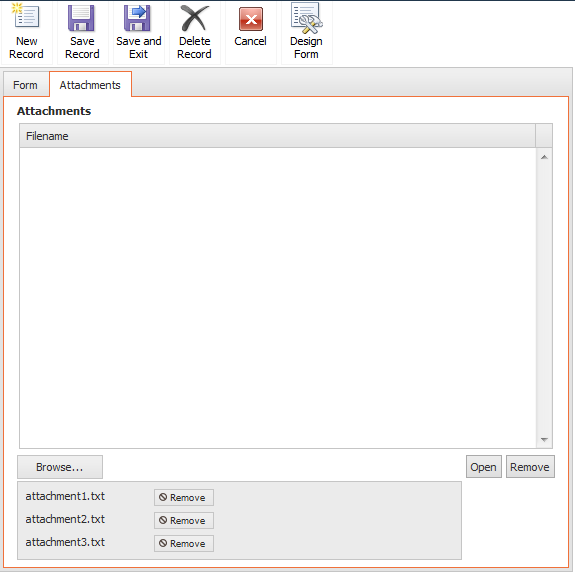
Task: Click the red Cancel icon
Action: tap(251, 19)
